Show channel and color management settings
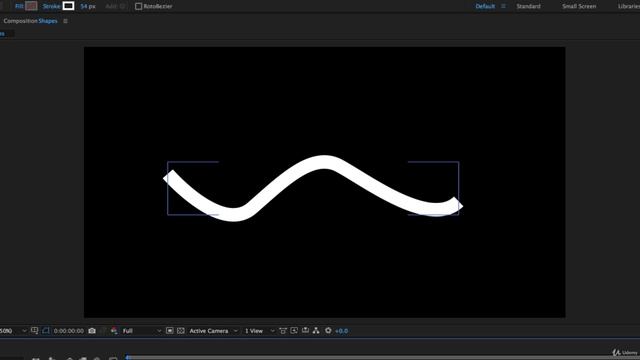Viewport: 640px width, 360px height. [x=114, y=331]
